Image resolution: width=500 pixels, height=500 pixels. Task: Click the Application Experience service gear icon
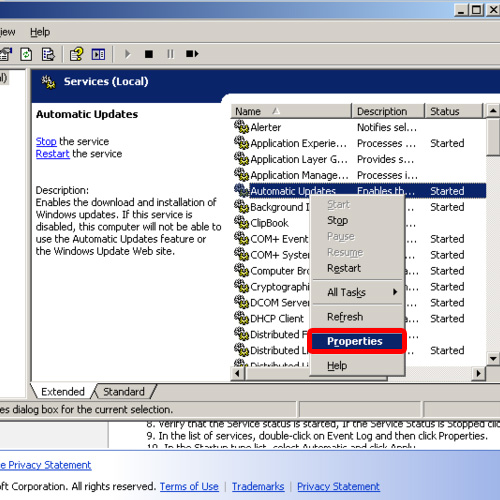click(x=241, y=143)
